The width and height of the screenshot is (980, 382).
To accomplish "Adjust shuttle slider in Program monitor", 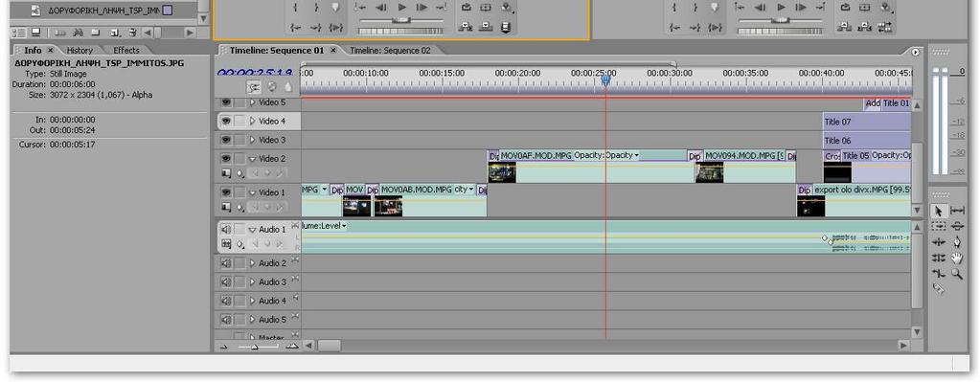I will [x=780, y=20].
